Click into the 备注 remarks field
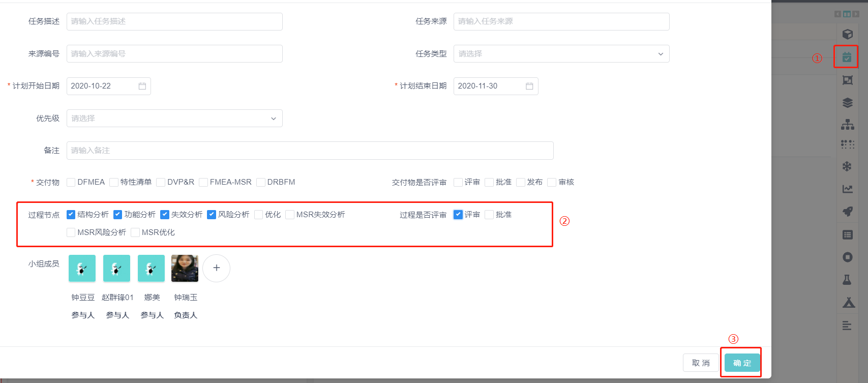 310,151
